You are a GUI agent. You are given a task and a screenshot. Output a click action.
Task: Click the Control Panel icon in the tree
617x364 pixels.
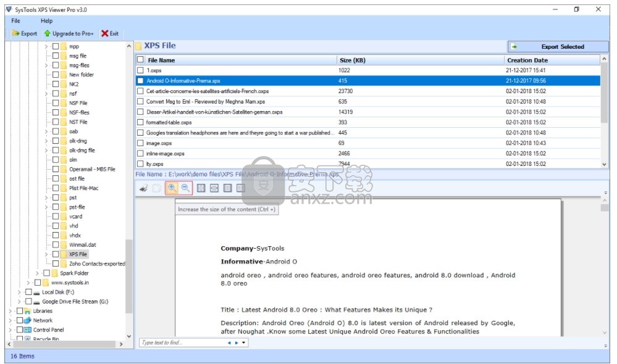[x=28, y=330]
